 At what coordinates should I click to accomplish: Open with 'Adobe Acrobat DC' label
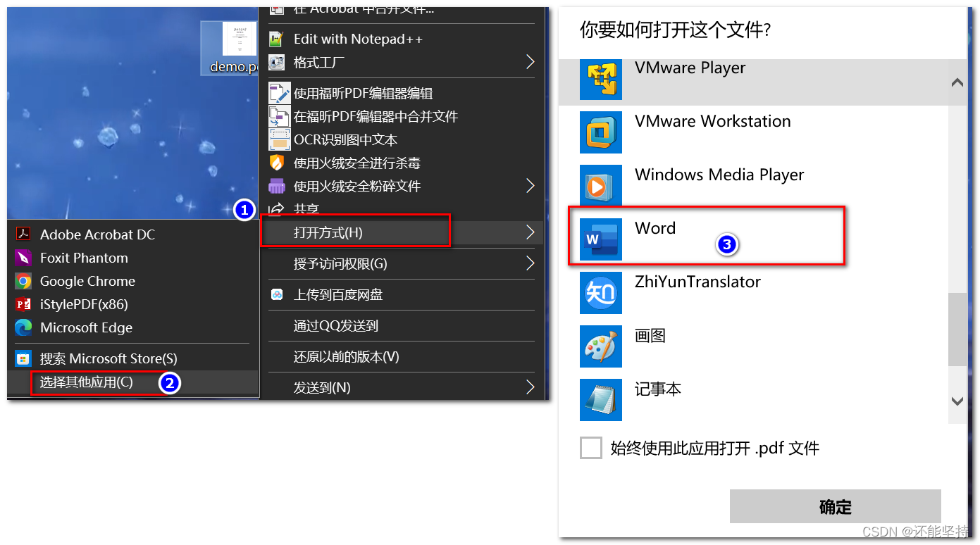pyautogui.click(x=97, y=234)
